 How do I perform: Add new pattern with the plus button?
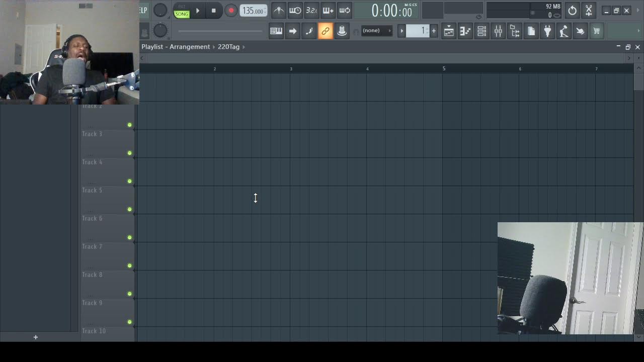coord(434,31)
